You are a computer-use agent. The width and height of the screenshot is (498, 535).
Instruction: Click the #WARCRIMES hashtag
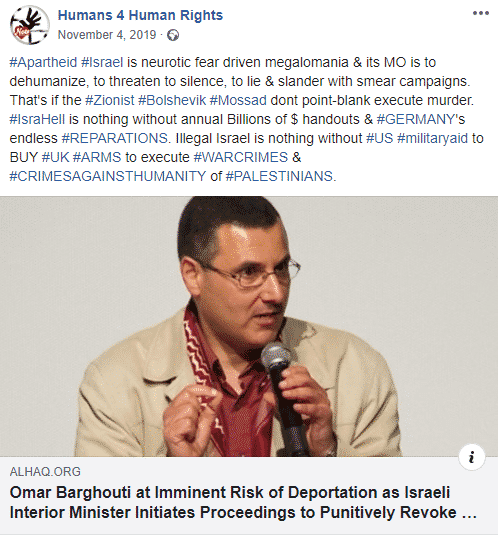coord(241,157)
